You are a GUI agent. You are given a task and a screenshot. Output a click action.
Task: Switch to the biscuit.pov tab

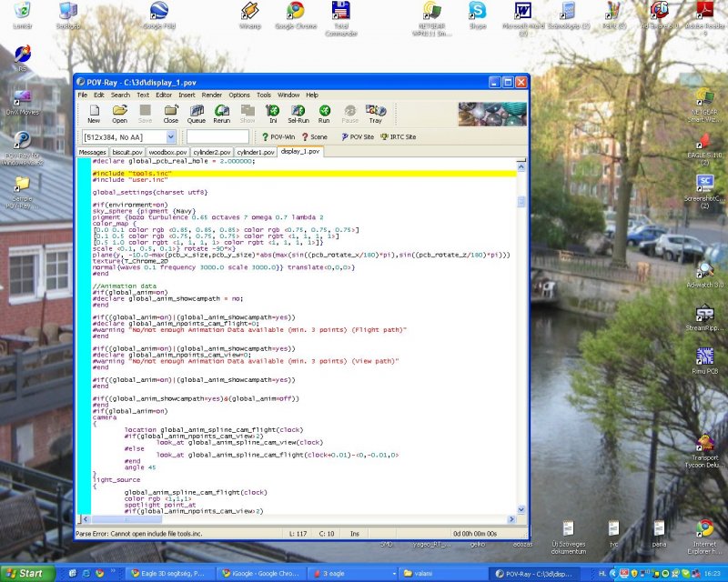click(127, 152)
